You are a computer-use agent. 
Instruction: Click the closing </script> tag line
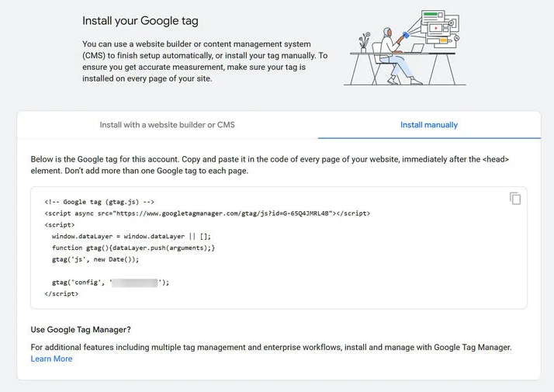tap(61, 293)
